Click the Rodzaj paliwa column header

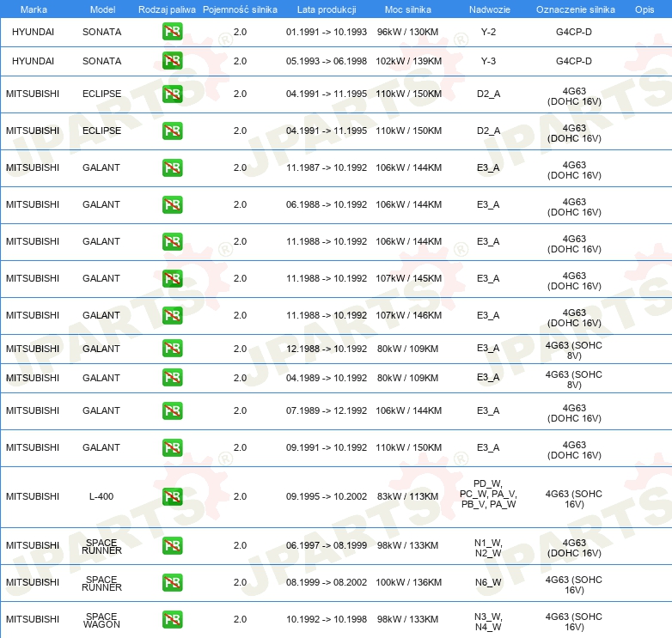coord(167,9)
